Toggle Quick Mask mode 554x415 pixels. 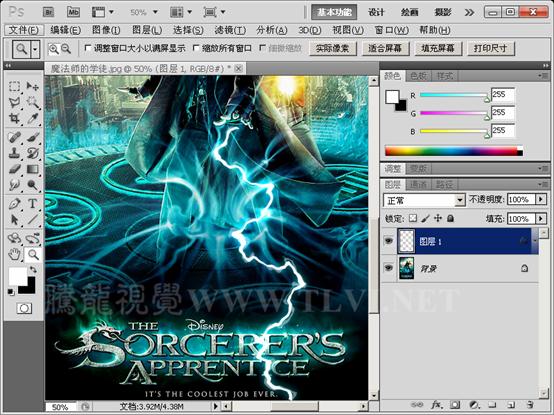24,308
